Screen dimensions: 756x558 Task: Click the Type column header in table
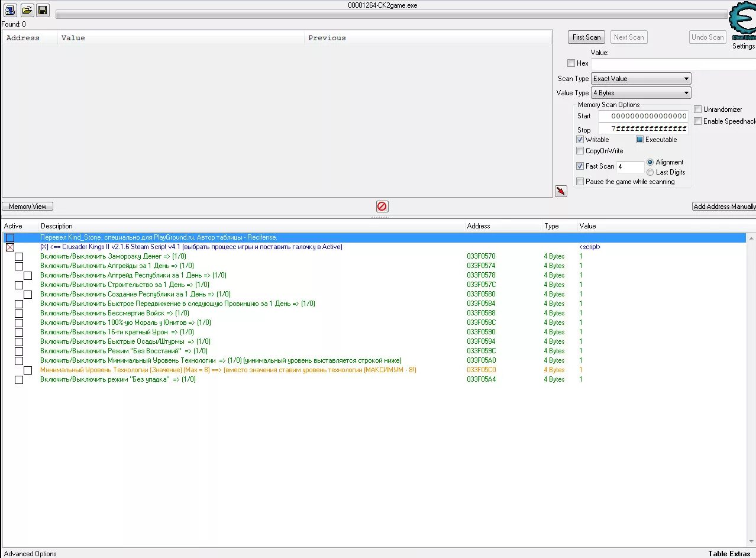551,226
